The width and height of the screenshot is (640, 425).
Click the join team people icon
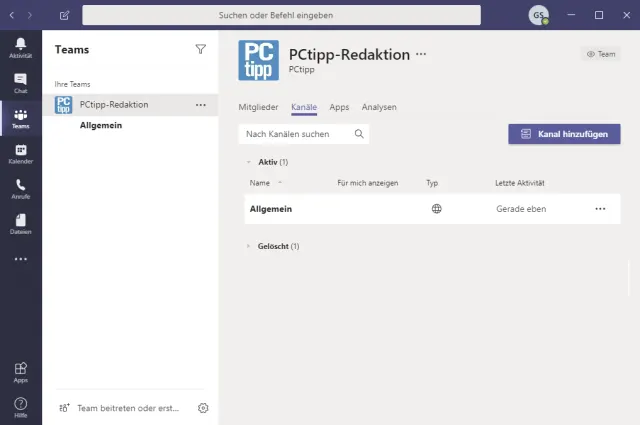[x=64, y=408]
